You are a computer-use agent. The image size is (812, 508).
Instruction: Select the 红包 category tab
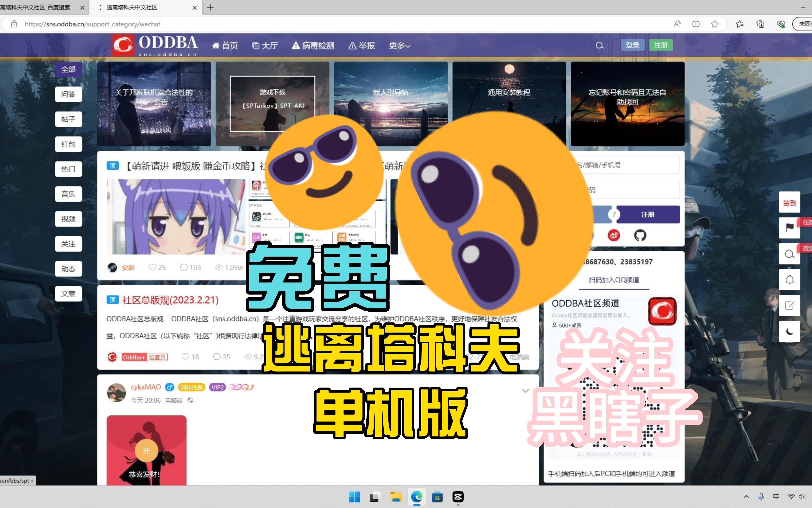tap(68, 144)
